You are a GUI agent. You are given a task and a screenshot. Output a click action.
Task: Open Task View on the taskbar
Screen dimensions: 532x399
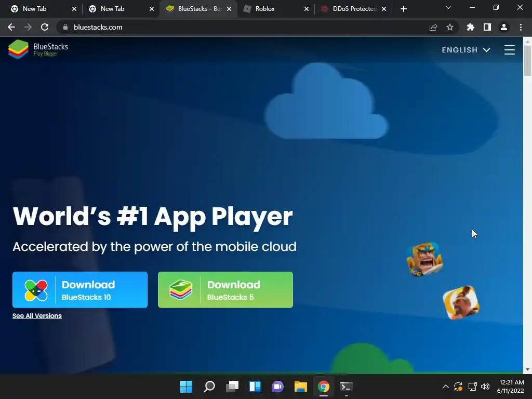(x=232, y=387)
